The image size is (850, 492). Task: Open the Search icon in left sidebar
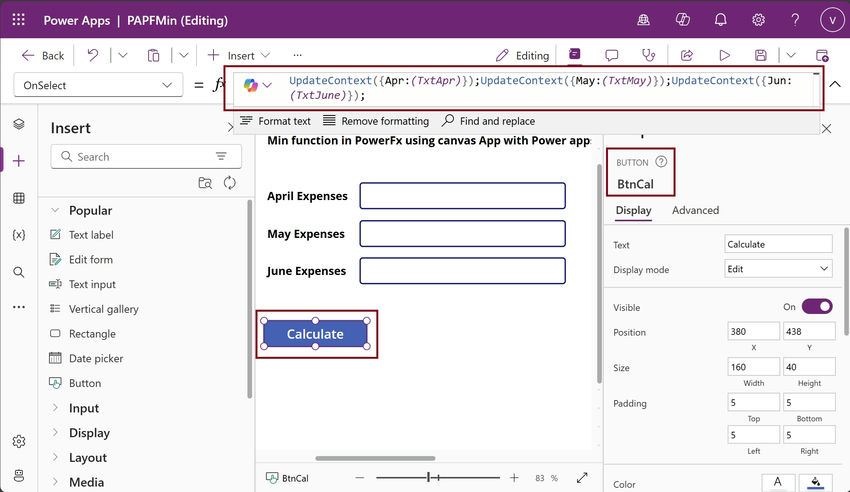(x=19, y=272)
